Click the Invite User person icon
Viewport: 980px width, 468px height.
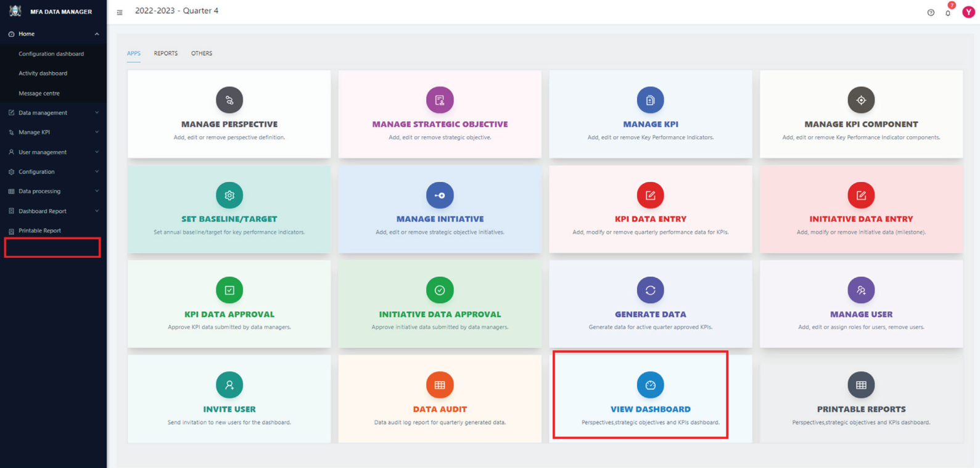point(229,385)
